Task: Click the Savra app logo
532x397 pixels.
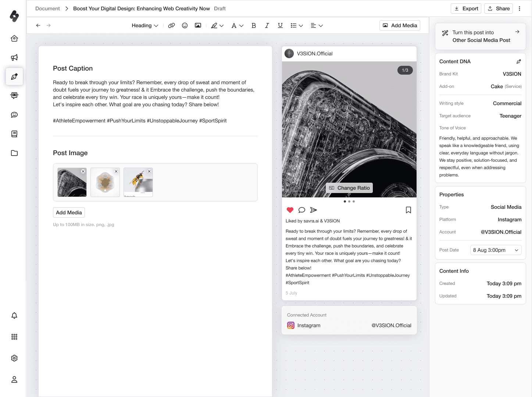Action: pos(14,16)
